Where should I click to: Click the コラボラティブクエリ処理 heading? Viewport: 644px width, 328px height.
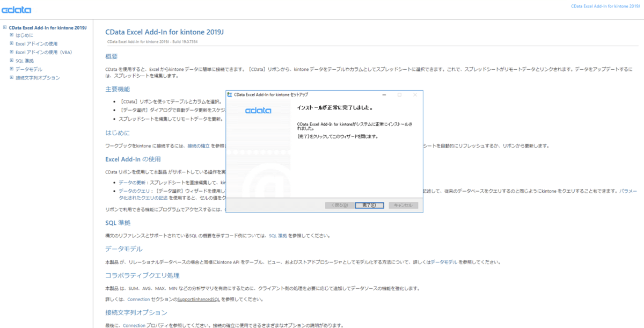(143, 275)
